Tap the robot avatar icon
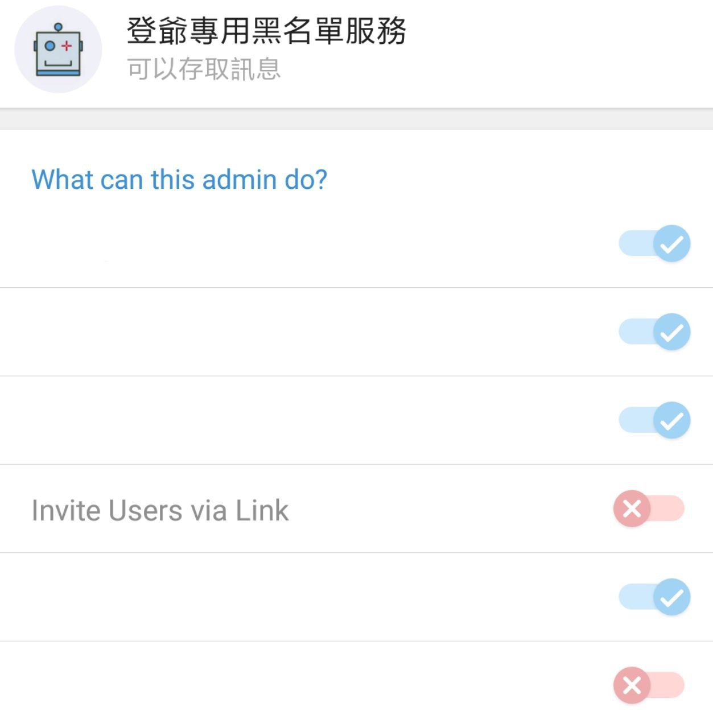 (x=58, y=49)
